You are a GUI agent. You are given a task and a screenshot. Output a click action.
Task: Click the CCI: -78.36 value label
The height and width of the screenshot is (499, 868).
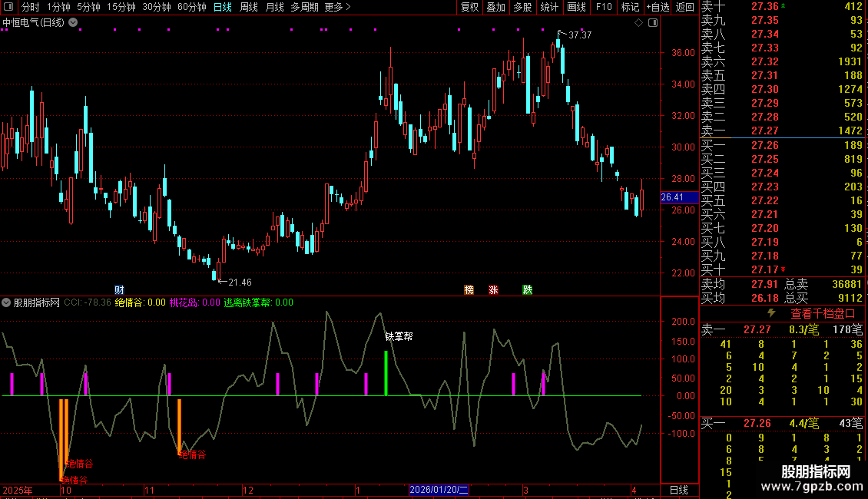click(88, 302)
